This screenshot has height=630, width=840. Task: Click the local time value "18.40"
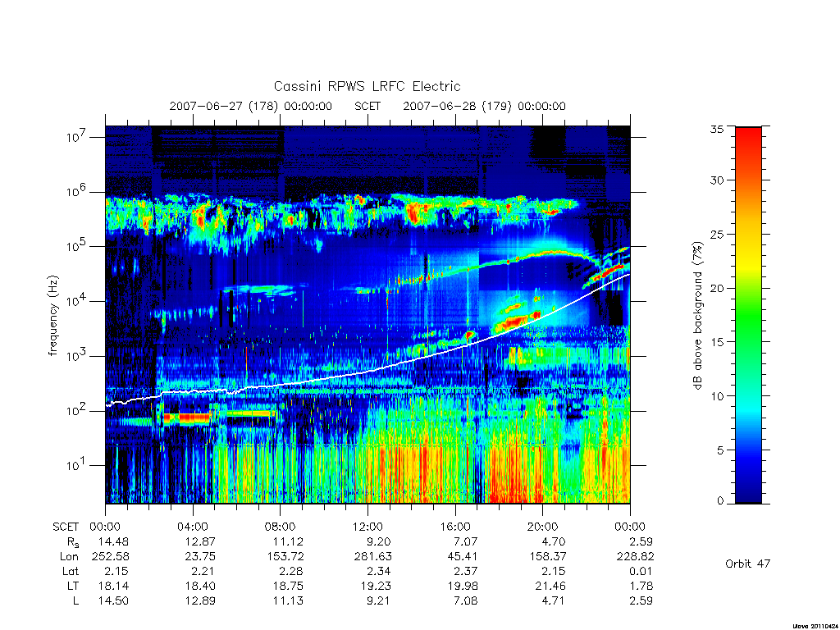[200, 586]
